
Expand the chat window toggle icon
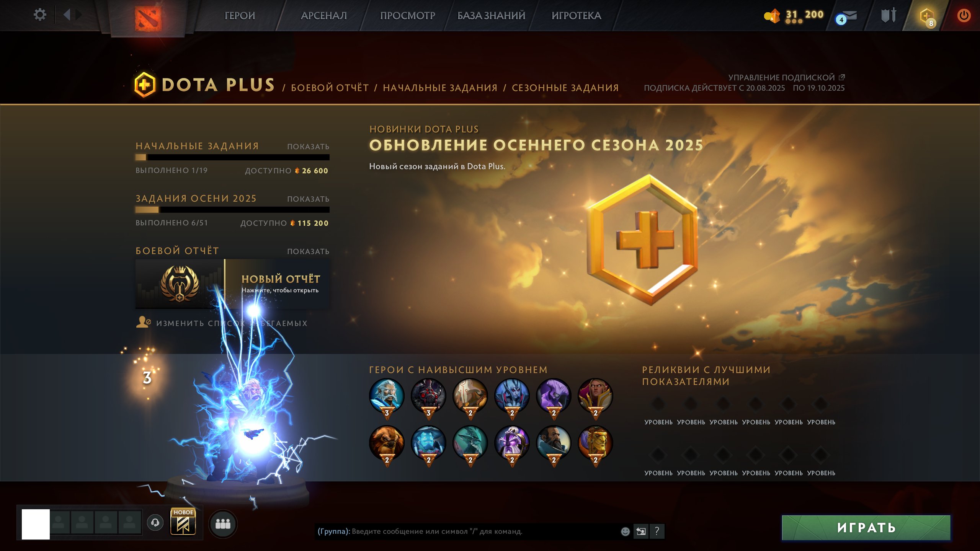(x=641, y=531)
